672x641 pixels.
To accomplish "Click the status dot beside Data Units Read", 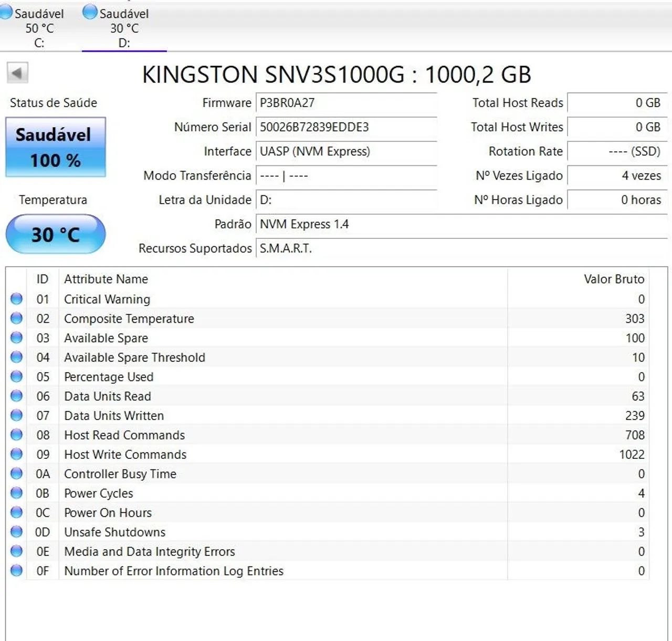I will [16, 396].
